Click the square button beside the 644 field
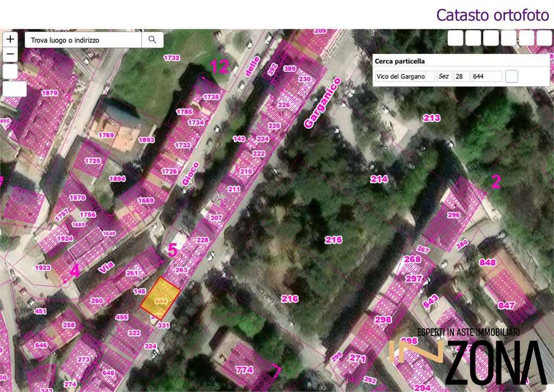The height and width of the screenshot is (392, 554). pos(512,76)
